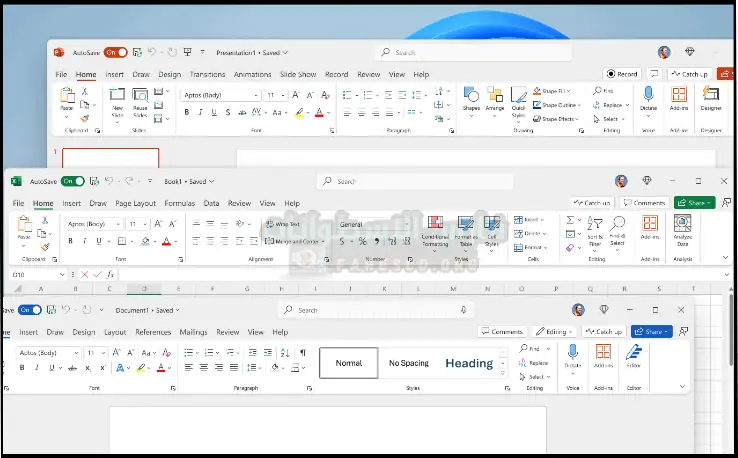The image size is (738, 458).
Task: Click the Dictate microphone in PowerPoint
Action: coord(649,96)
